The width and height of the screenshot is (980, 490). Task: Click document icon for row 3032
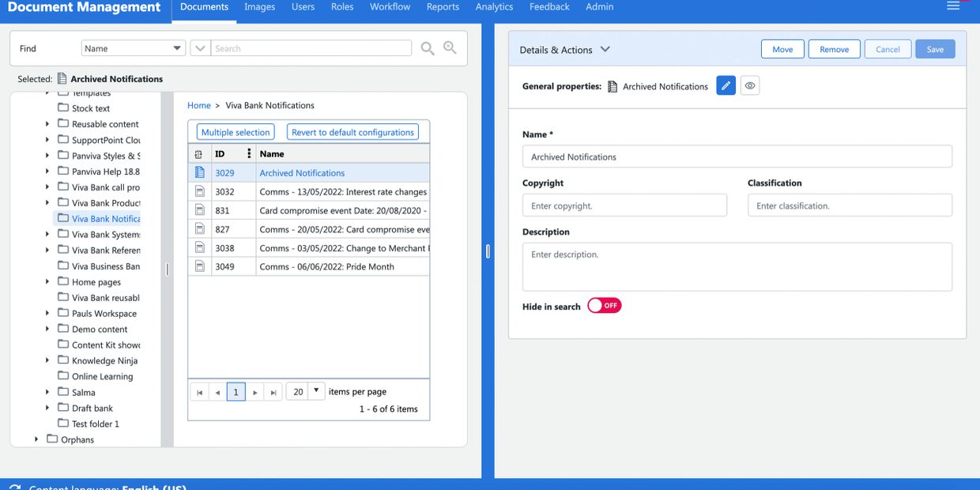click(x=199, y=191)
